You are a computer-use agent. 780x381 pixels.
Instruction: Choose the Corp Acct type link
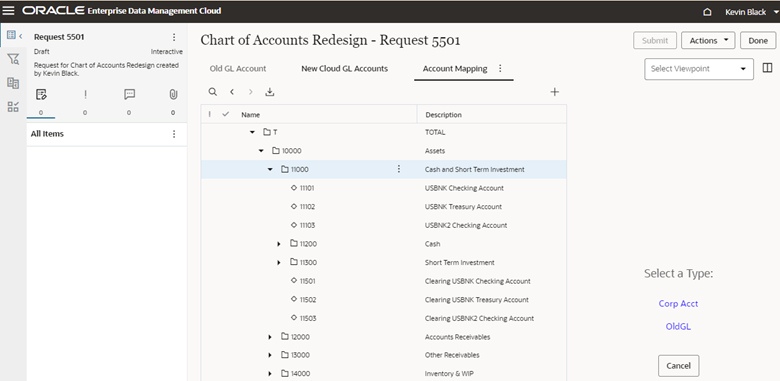678,303
